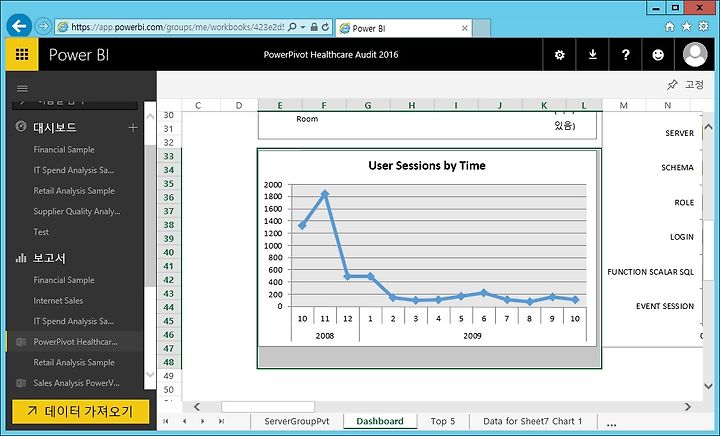Open the help question mark menu
The height and width of the screenshot is (436, 720).
click(x=625, y=55)
